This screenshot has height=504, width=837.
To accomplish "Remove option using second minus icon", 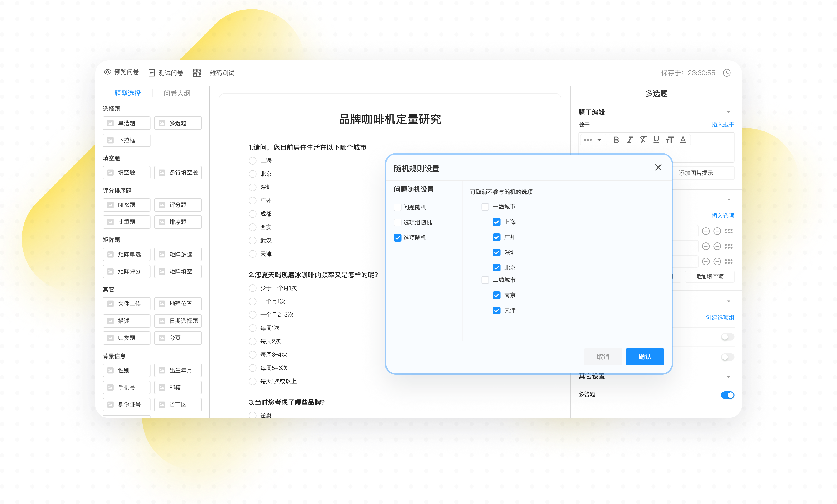I will coord(717,247).
